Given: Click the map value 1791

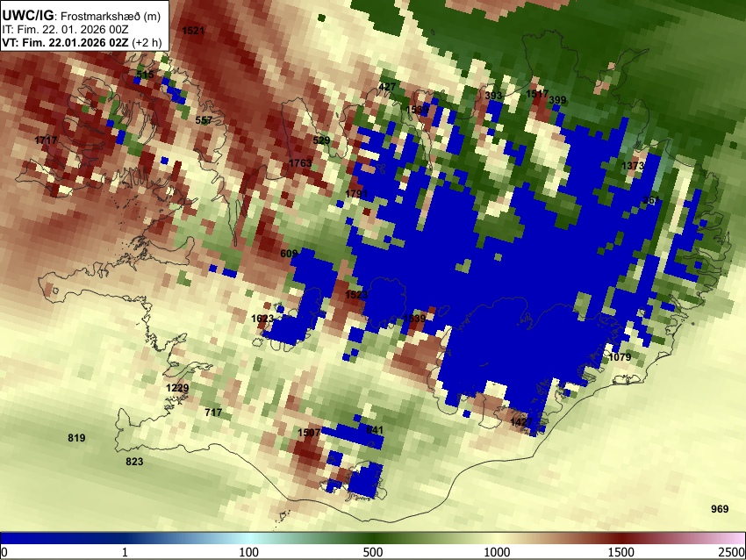Looking at the screenshot, I should (357, 194).
